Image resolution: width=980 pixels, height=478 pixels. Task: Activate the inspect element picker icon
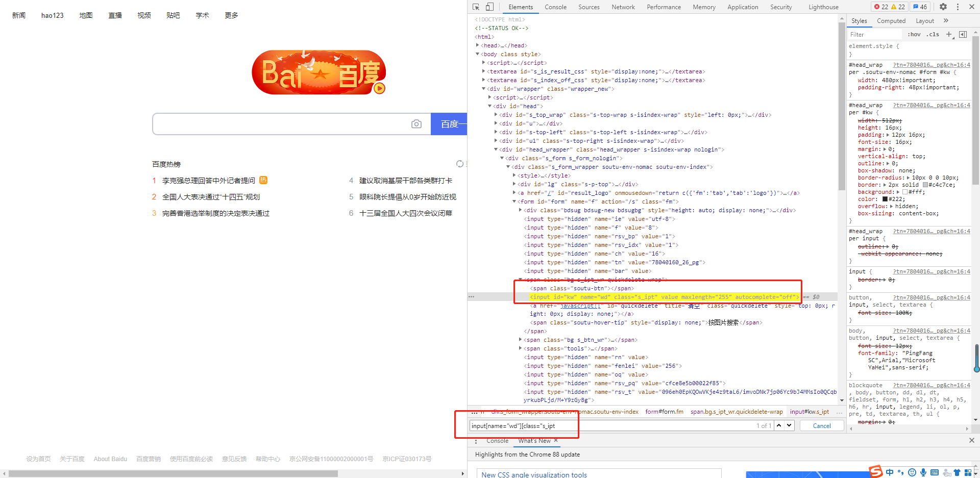pyautogui.click(x=476, y=7)
